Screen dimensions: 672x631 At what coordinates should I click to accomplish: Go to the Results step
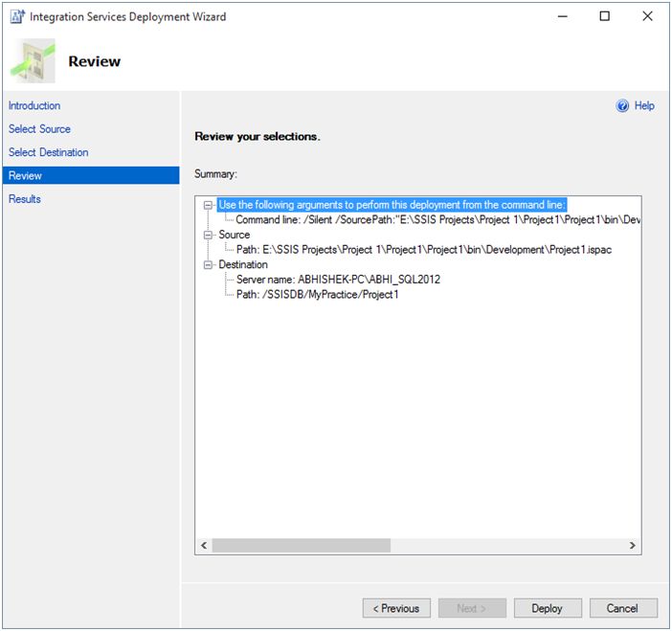tap(25, 199)
